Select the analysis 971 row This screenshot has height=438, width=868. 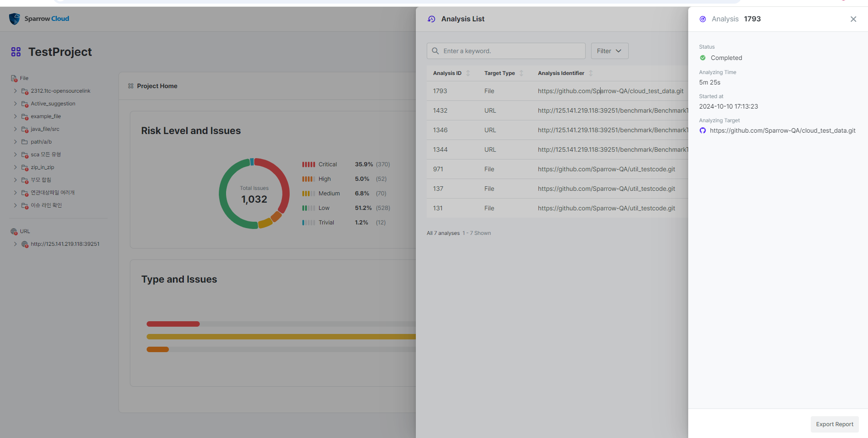(x=557, y=169)
